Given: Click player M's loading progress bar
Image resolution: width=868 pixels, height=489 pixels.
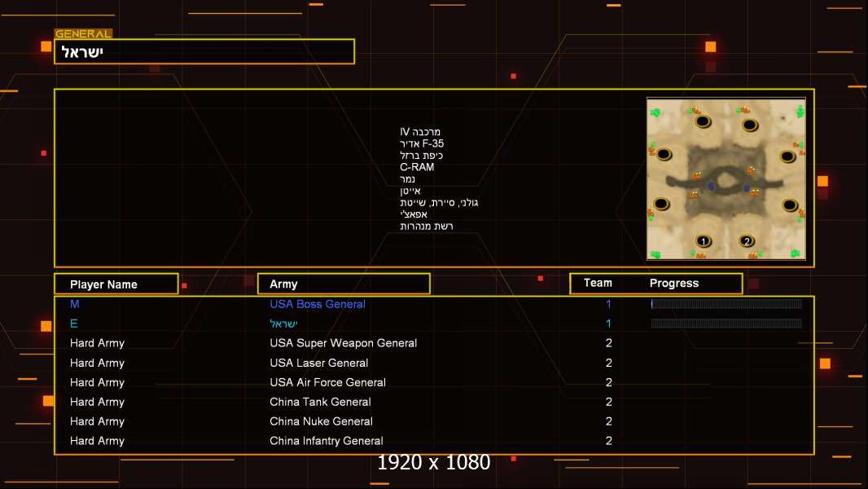Looking at the screenshot, I should pos(726,303).
